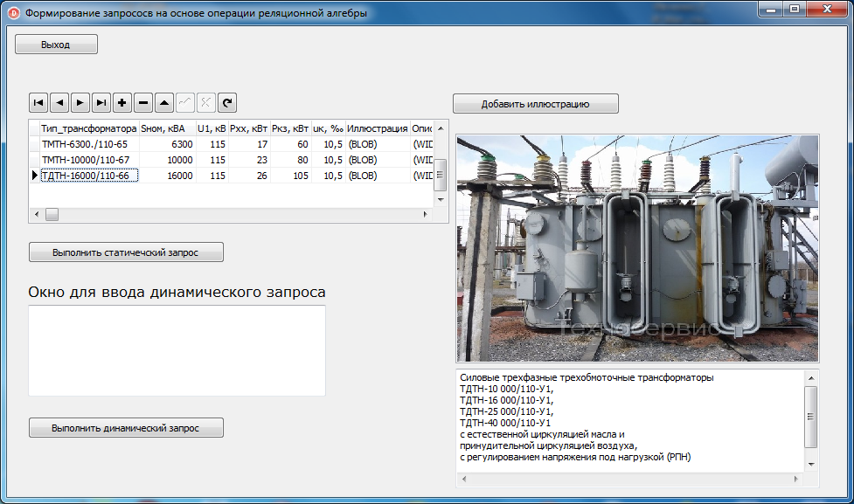854x504 pixels.
Task: Click in the dynamic query input box
Action: pyautogui.click(x=177, y=349)
